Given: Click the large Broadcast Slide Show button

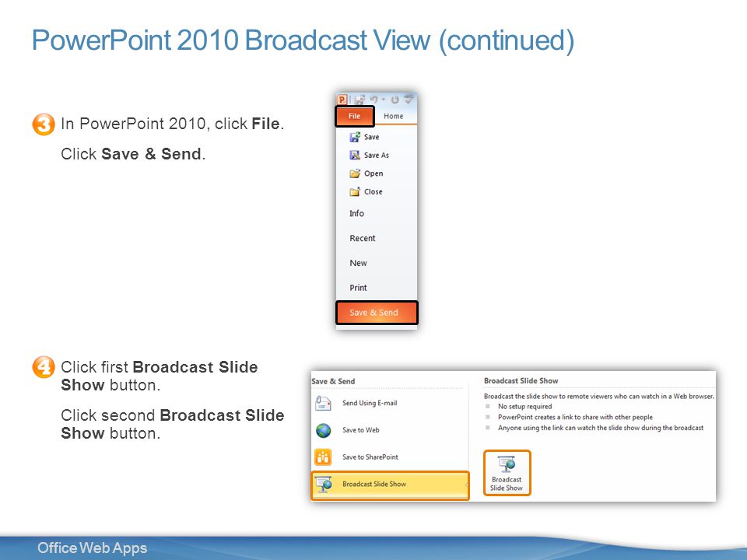Looking at the screenshot, I should tap(507, 473).
